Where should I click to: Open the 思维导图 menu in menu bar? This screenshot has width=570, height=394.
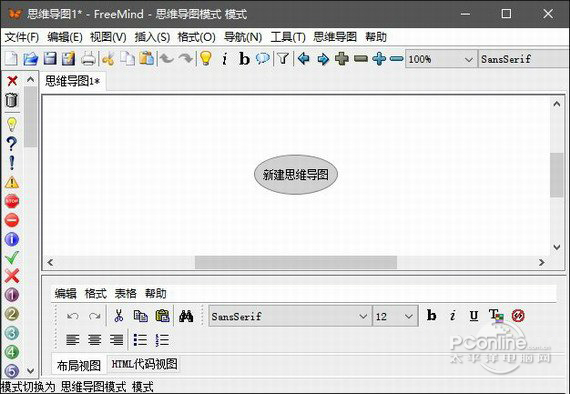pos(335,37)
